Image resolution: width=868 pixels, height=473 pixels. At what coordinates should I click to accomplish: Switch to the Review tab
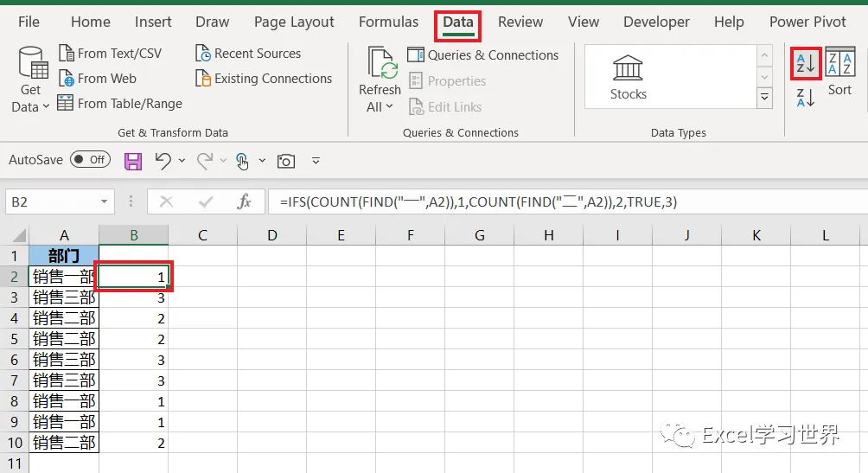520,22
